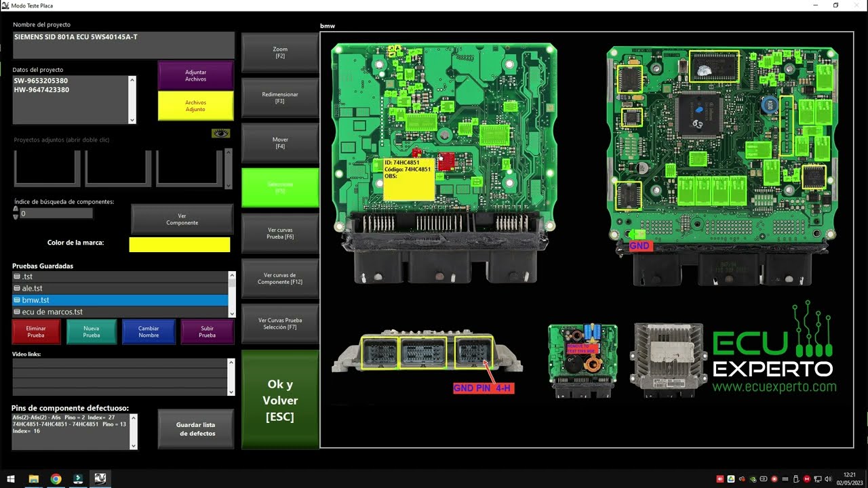Viewport: 868px width, 488px height.
Task: Activate Mover [F4] mode
Action: coord(280,143)
